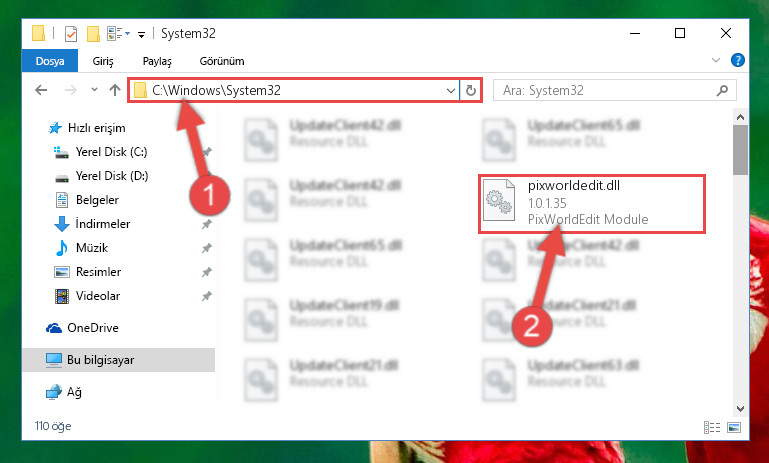This screenshot has width=769, height=463.
Task: Click the New folder quick access icon
Action: tap(93, 33)
